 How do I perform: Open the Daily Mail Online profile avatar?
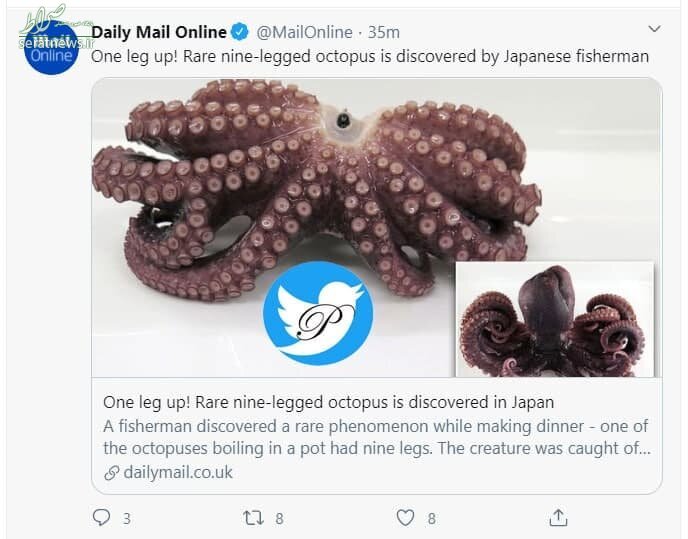click(x=49, y=45)
